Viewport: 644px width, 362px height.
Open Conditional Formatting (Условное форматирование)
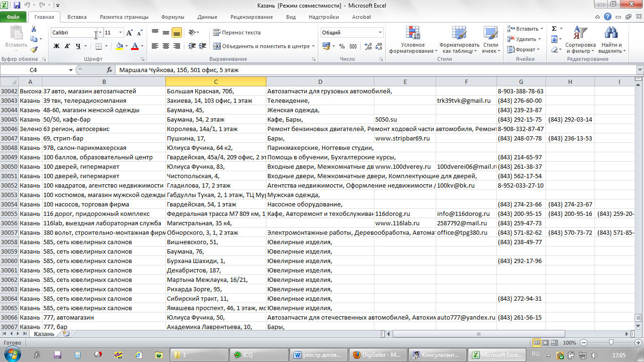click(x=413, y=40)
